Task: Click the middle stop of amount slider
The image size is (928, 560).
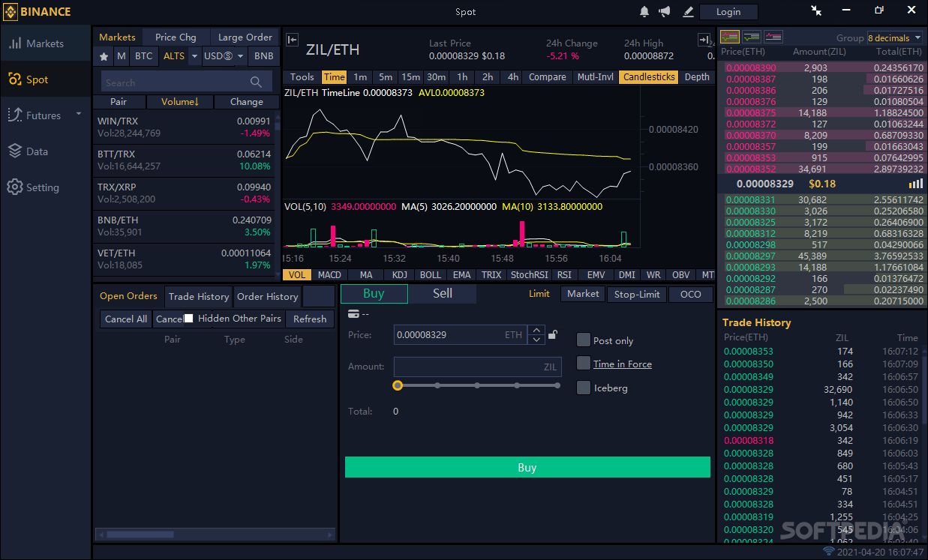Action: pos(477,385)
